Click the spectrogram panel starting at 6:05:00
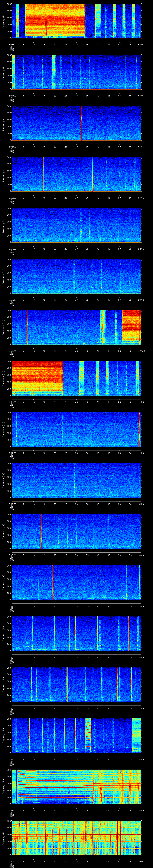 click(x=76, y=634)
